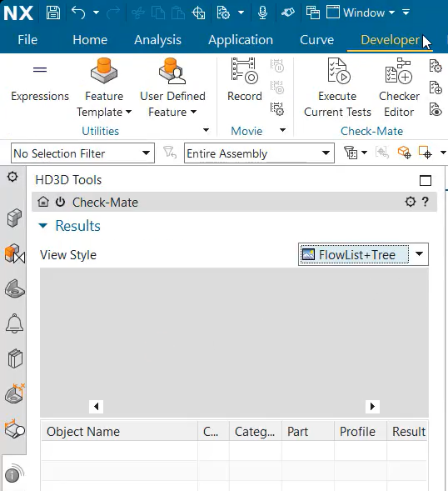Expand the Movie group options arrow
Viewport: 448px width, 491px height.
282,130
